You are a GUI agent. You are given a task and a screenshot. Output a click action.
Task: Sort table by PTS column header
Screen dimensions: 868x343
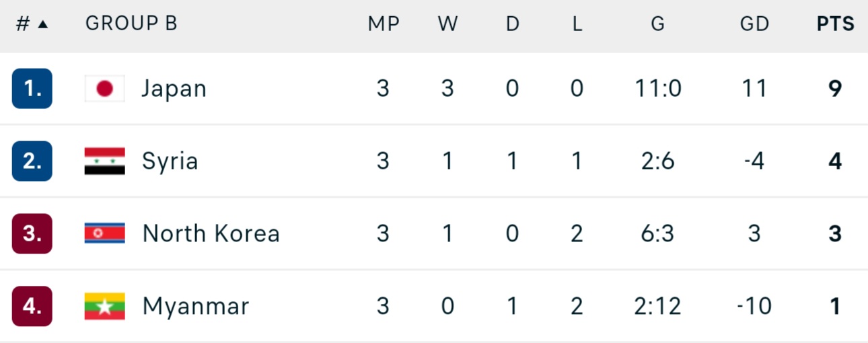tap(835, 24)
